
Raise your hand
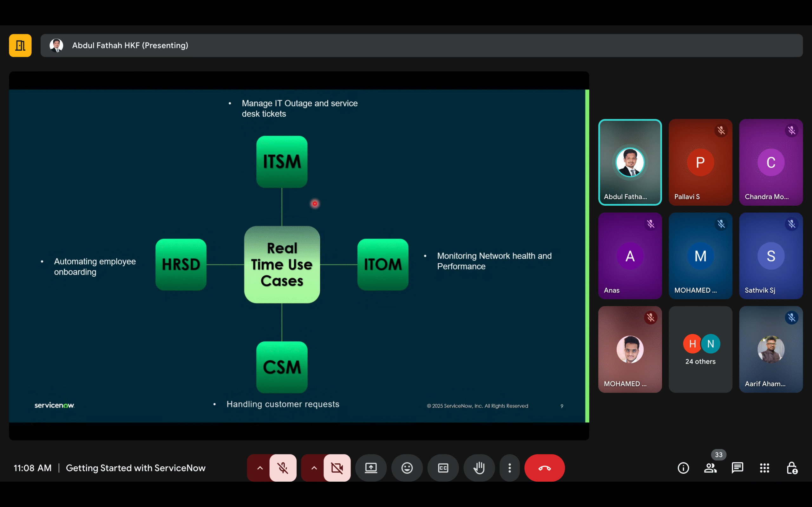click(x=479, y=468)
